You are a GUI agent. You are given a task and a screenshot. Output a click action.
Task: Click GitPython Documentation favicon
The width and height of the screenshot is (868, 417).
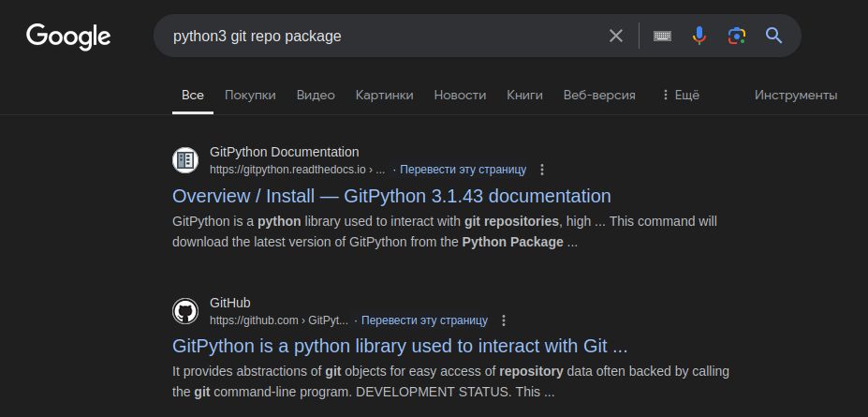point(184,160)
